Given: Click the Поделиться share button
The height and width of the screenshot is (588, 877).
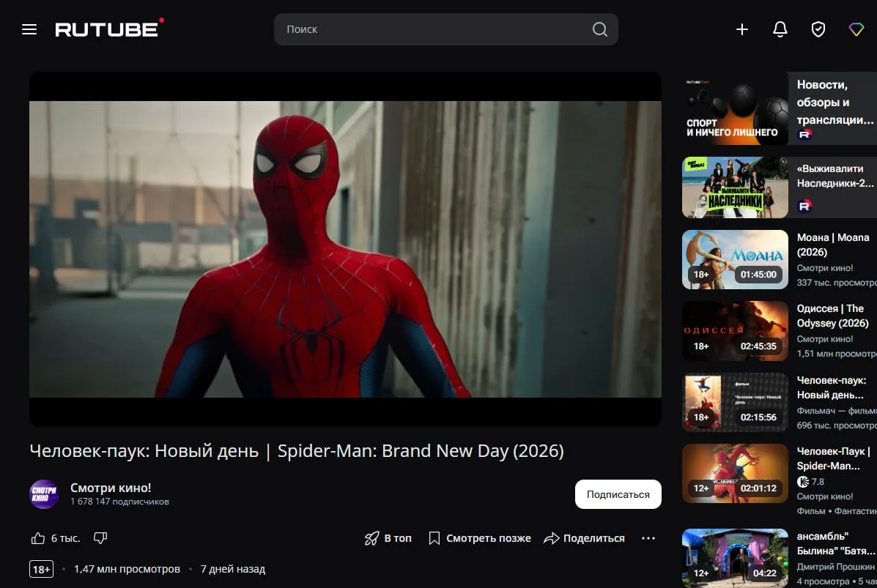Looking at the screenshot, I should 584,538.
